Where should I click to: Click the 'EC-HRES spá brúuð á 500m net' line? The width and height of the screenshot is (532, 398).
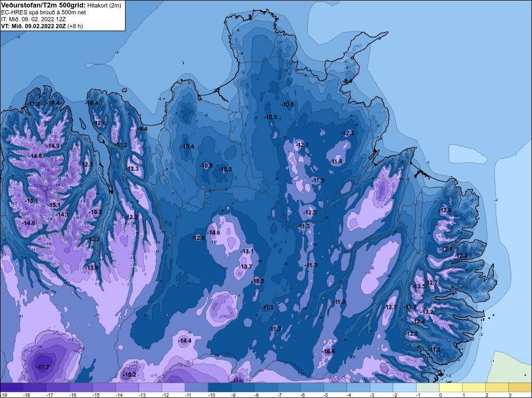click(x=44, y=12)
